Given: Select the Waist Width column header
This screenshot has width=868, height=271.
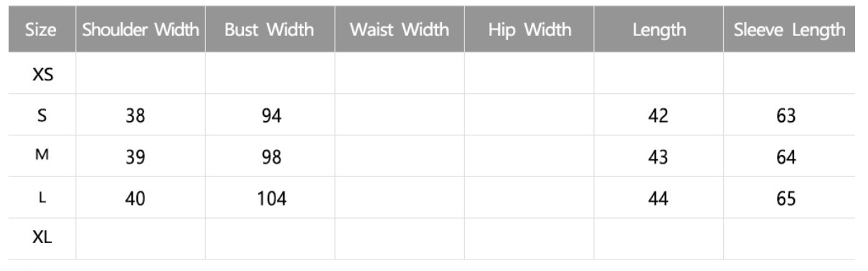Looking at the screenshot, I should pos(400,31).
